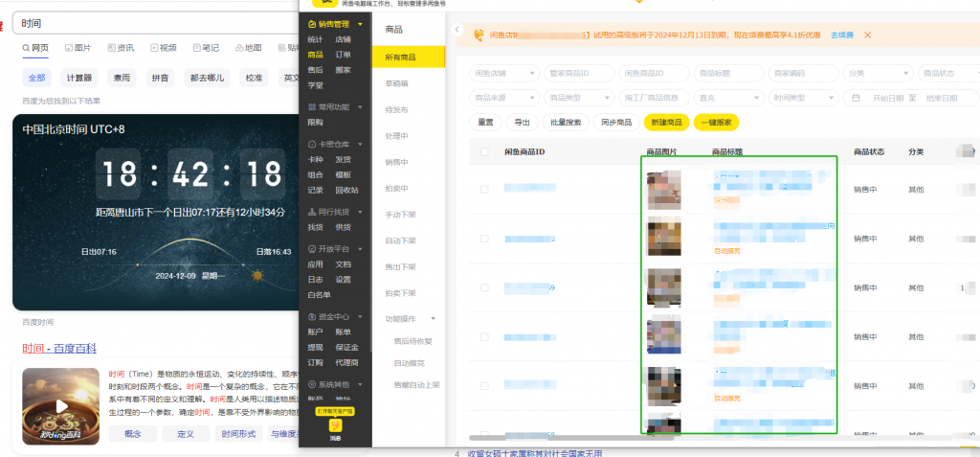Open the 资讯 tab in Baidu window
The height and width of the screenshot is (457, 980).
121,48
